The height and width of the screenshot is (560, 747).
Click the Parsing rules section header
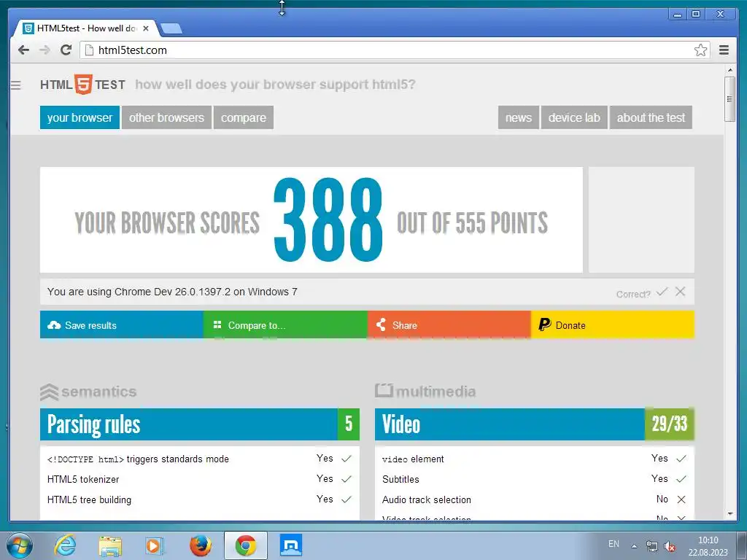click(x=189, y=424)
